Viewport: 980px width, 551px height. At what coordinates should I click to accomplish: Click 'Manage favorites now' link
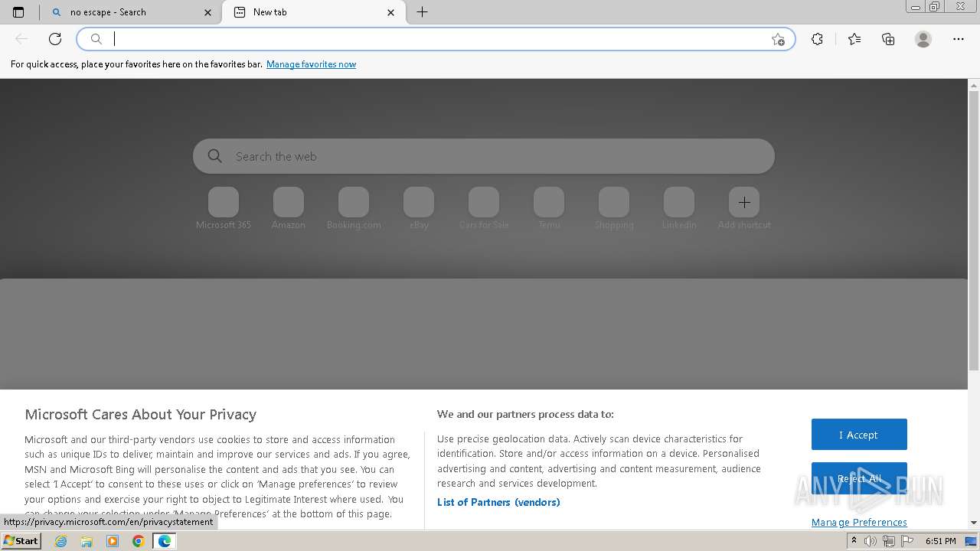click(311, 64)
